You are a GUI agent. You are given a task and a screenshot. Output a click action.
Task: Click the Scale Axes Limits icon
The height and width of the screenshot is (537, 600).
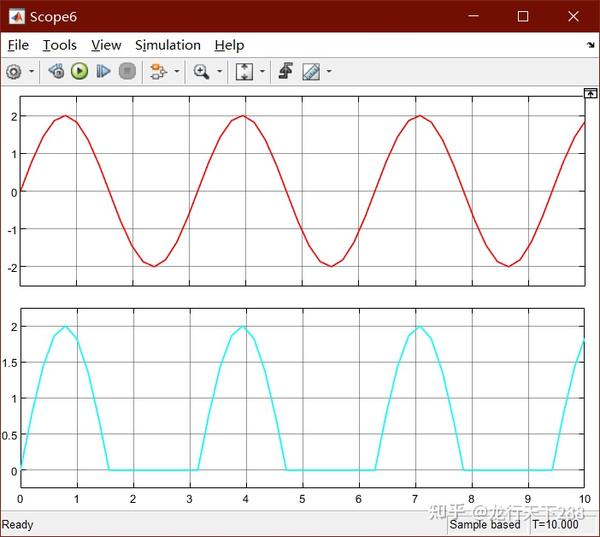point(244,72)
